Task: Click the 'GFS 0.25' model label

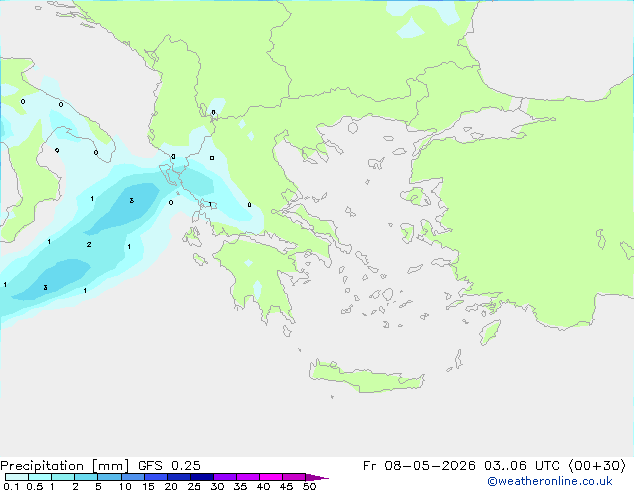Action: point(169,466)
